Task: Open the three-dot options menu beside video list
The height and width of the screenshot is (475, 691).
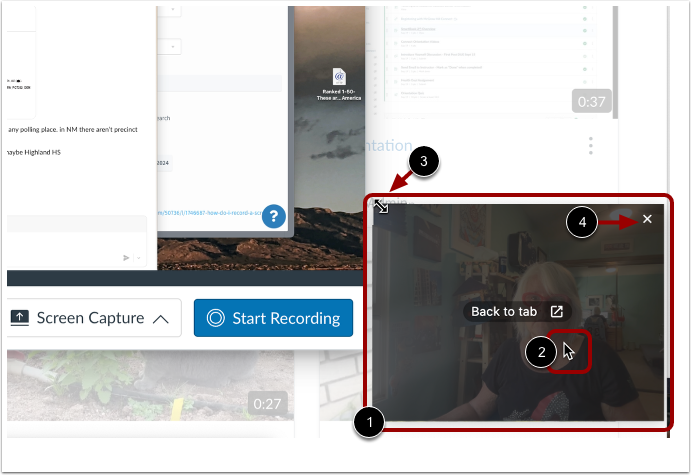Action: pyautogui.click(x=591, y=145)
